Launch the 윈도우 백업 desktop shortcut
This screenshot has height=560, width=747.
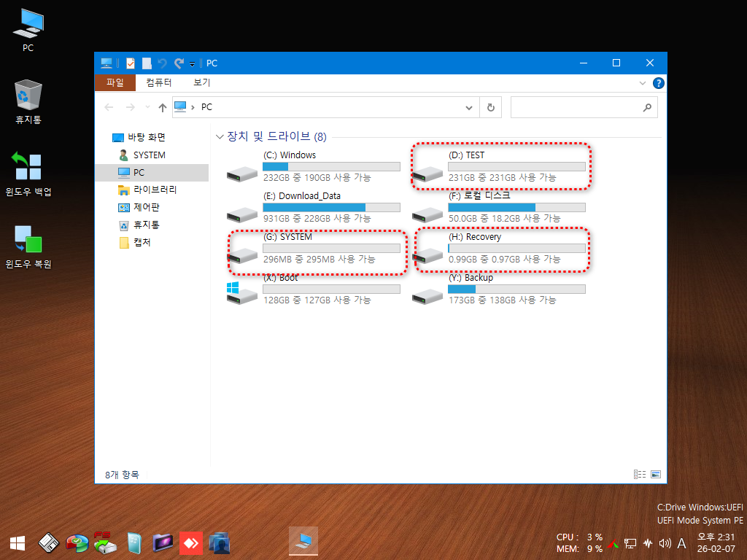click(28, 174)
